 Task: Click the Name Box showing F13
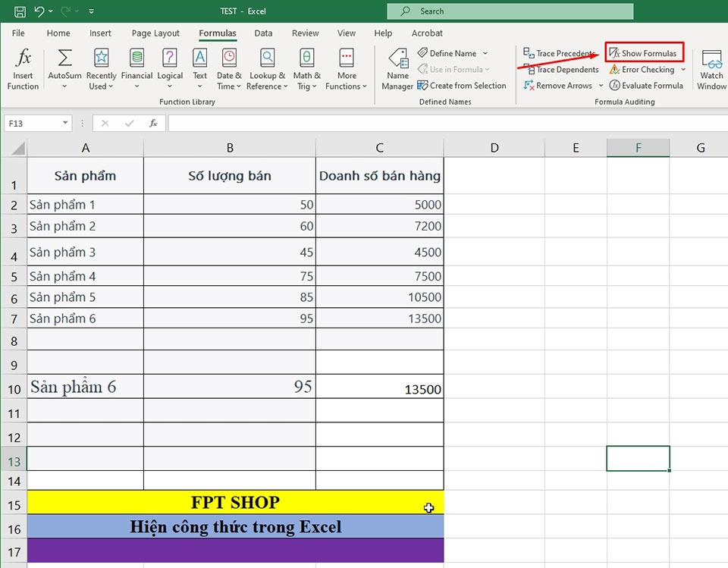click(33, 123)
